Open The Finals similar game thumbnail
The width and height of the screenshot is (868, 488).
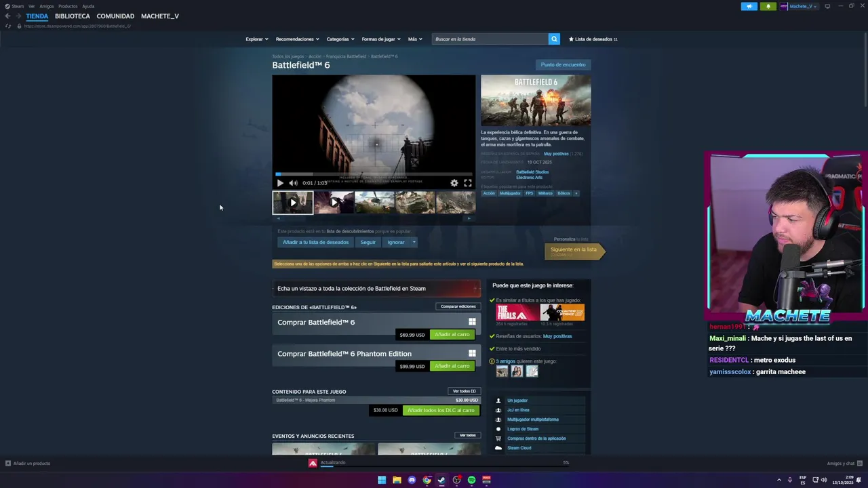tap(517, 312)
